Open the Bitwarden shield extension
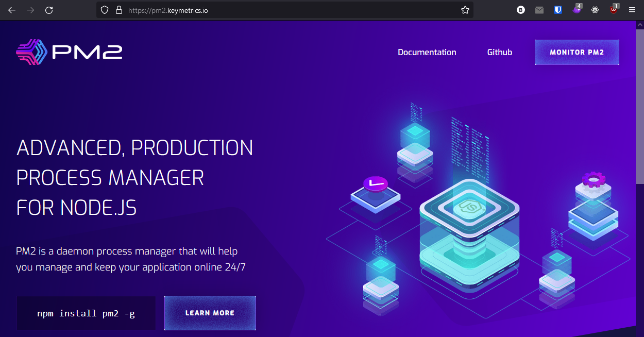The image size is (644, 337). pos(558,10)
